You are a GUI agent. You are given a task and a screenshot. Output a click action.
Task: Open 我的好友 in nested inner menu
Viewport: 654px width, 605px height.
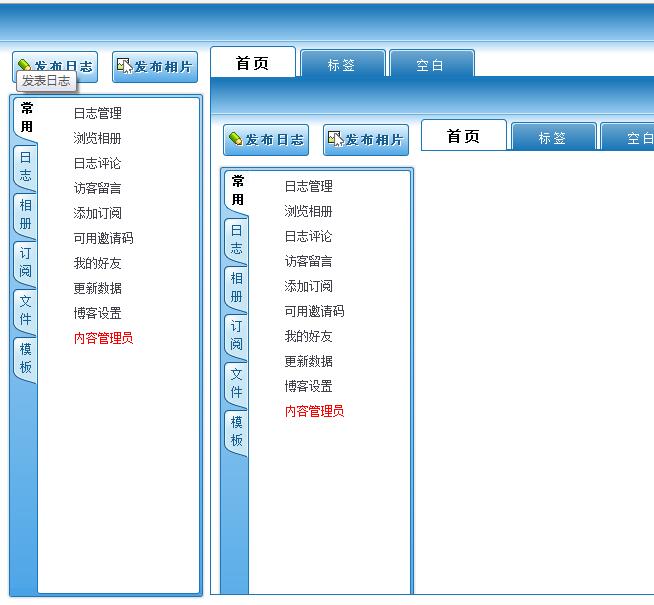point(308,336)
